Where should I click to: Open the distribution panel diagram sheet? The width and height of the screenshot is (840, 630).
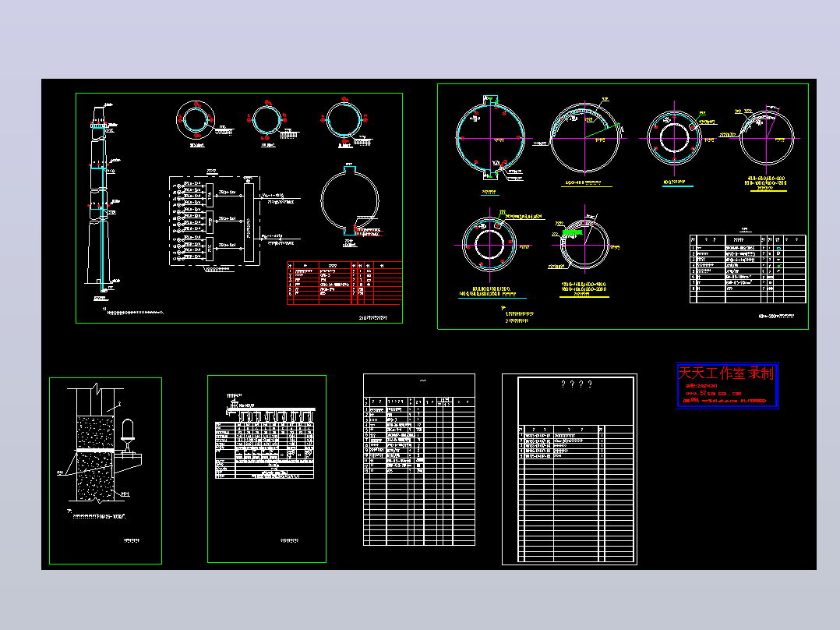(266, 469)
